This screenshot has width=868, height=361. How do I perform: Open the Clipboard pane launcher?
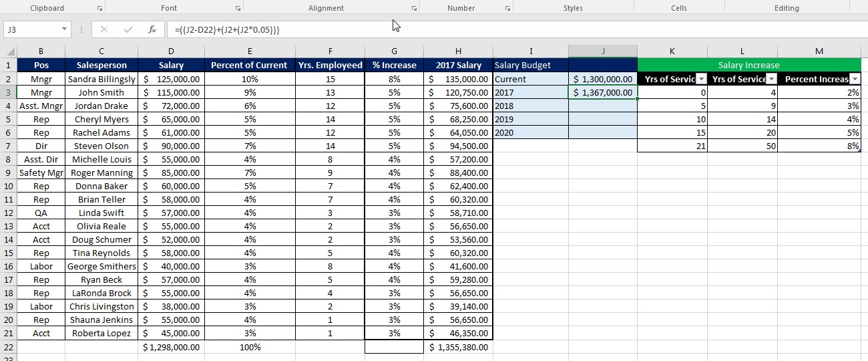coord(99,9)
